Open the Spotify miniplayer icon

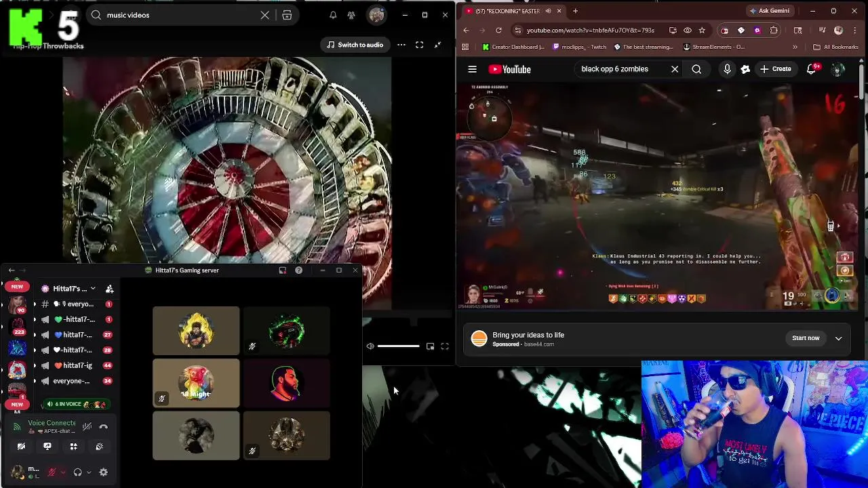point(430,346)
